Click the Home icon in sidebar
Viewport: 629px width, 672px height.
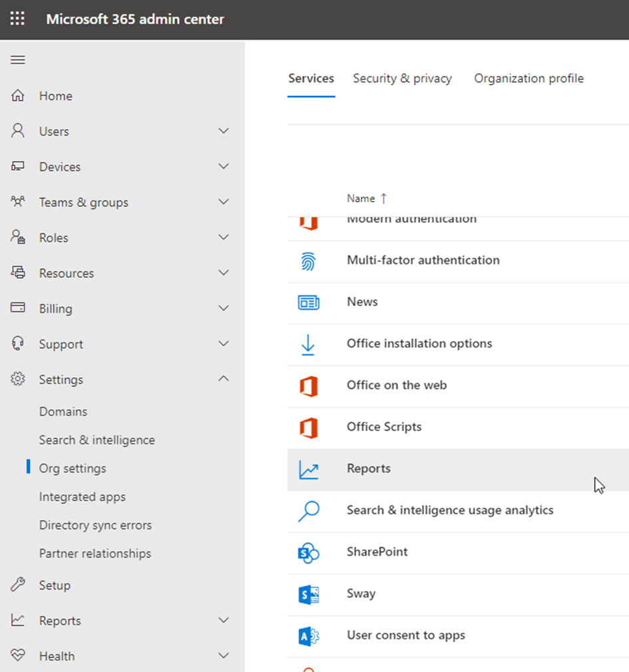tap(18, 96)
